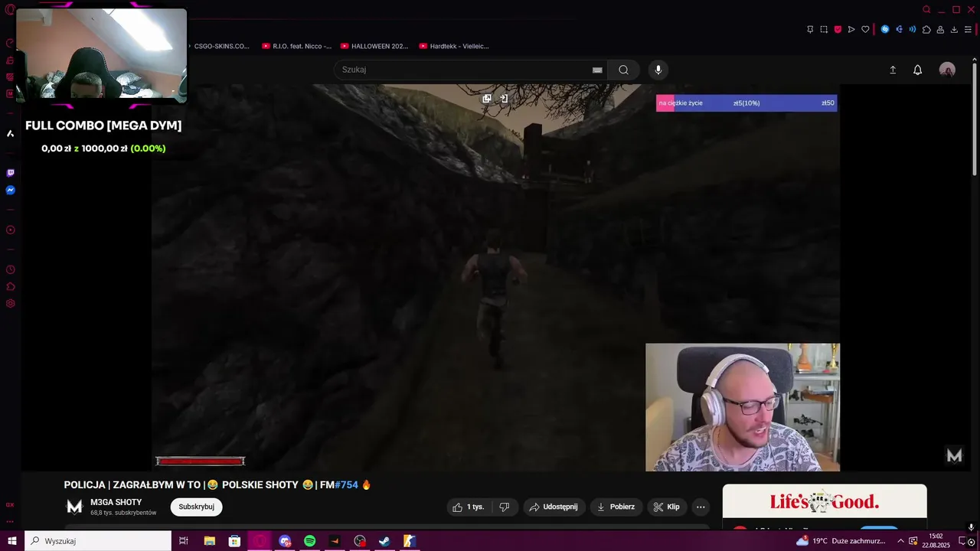Click the microphone overlay icon above the taskbar
Viewport: 980px width, 551px height.
972,527
